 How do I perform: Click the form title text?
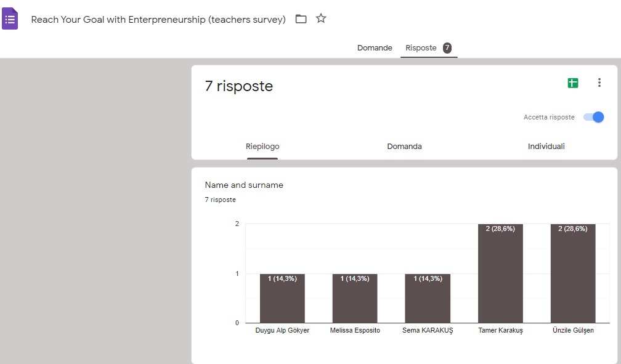point(158,20)
